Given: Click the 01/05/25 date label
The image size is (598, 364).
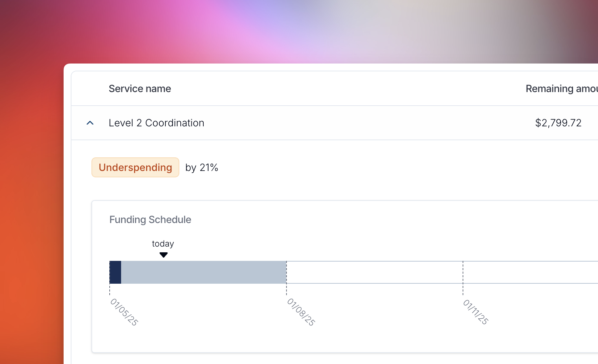Looking at the screenshot, I should pyautogui.click(x=124, y=312).
